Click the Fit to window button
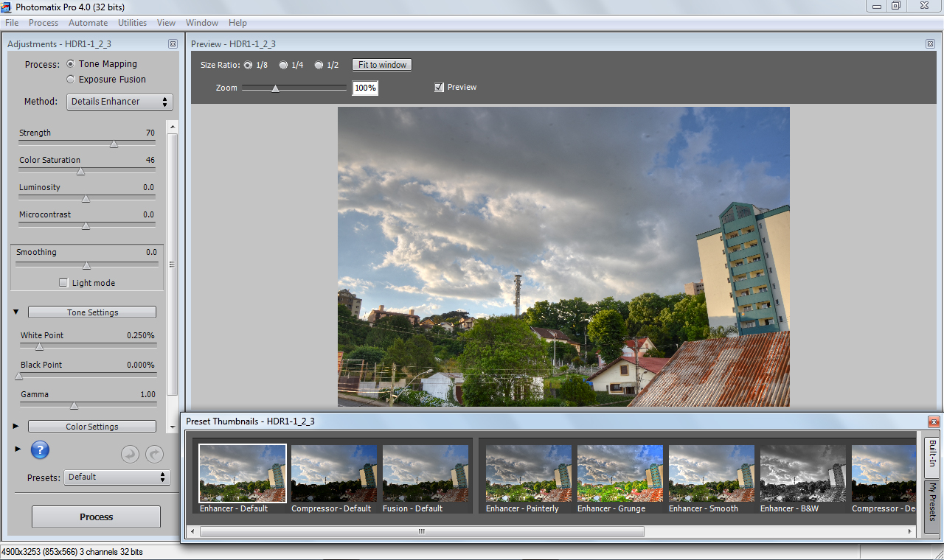 (382, 65)
